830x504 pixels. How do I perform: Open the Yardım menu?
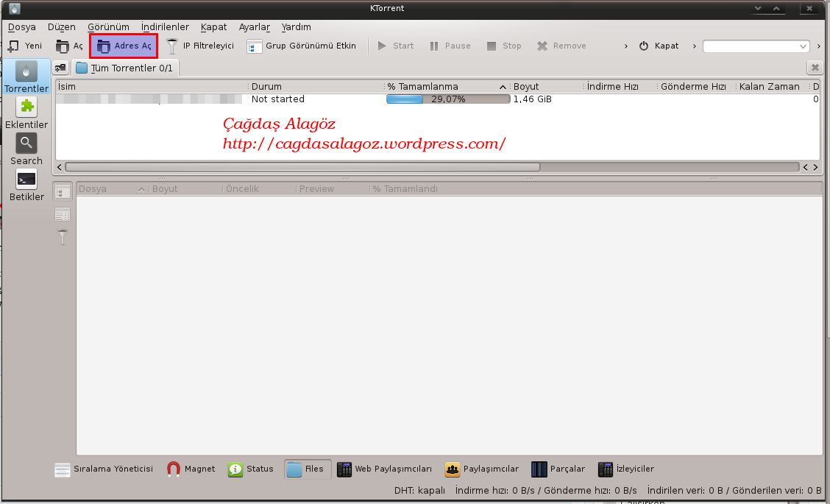296,27
